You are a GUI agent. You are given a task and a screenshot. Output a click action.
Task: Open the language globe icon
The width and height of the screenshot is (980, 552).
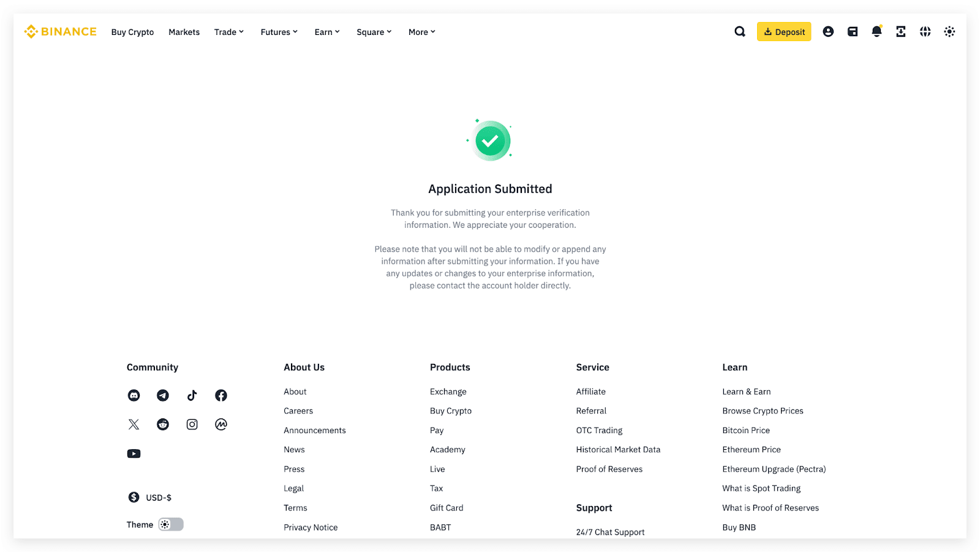pyautogui.click(x=925, y=32)
